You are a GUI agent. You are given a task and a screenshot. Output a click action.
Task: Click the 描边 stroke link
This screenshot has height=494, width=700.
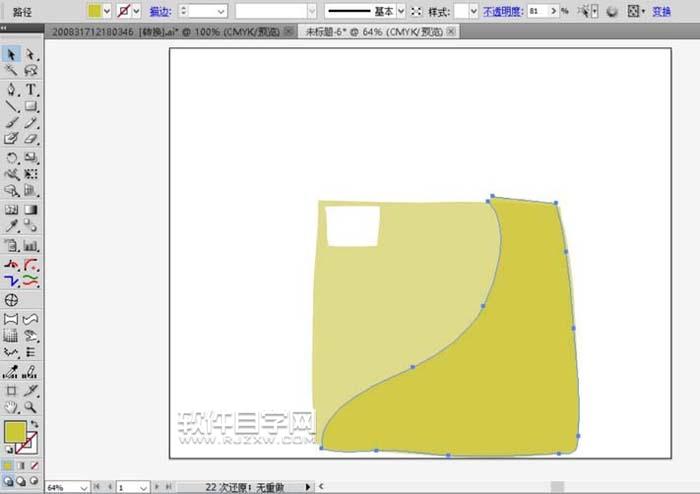pos(159,11)
